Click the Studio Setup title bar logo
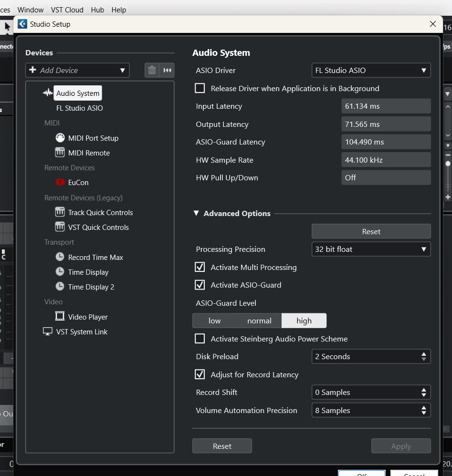452x476 pixels. coord(22,24)
